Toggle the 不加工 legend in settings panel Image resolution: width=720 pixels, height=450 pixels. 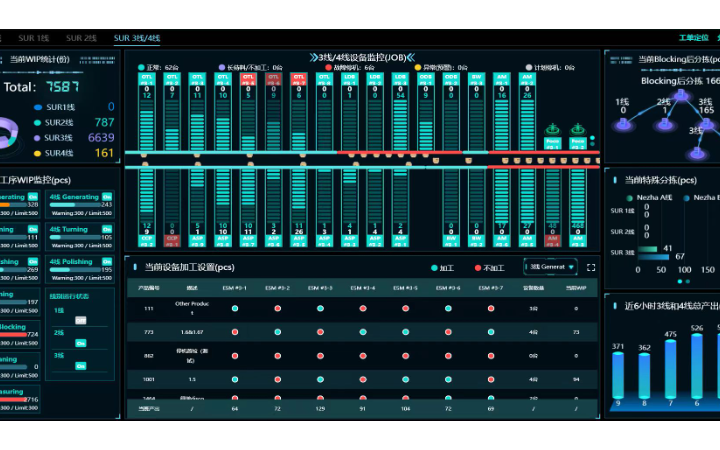pos(489,268)
